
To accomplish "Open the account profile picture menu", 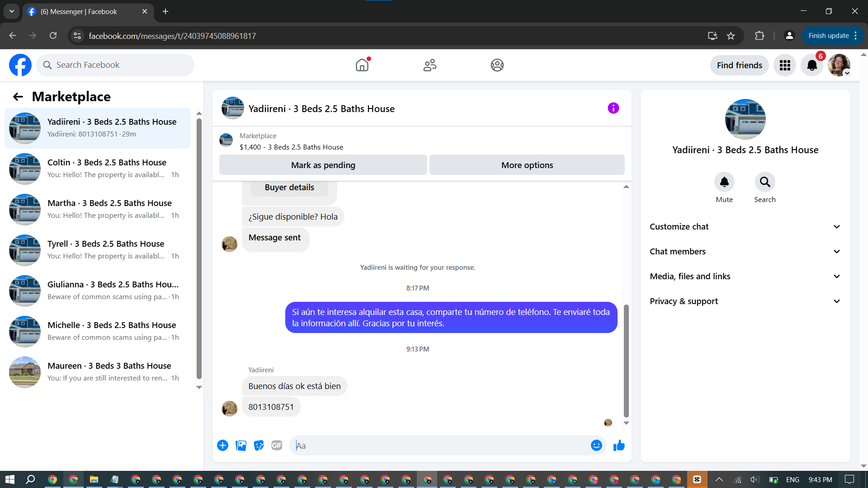I will click(839, 66).
